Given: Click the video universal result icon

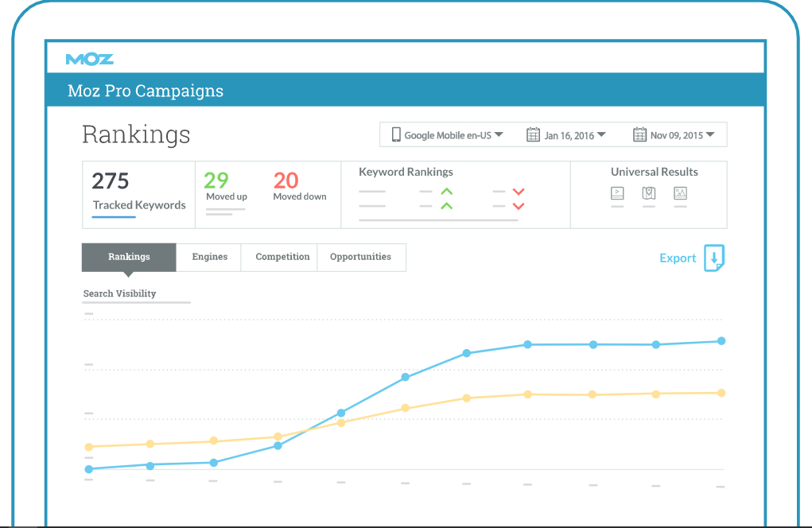Looking at the screenshot, I should 617,193.
